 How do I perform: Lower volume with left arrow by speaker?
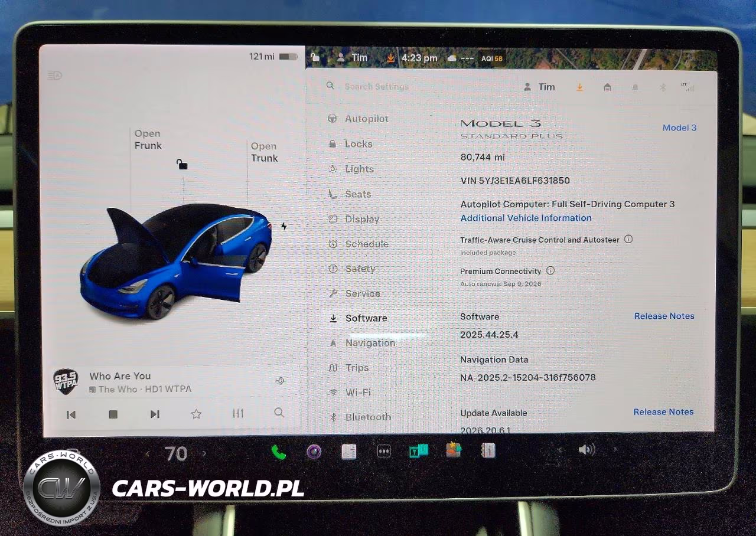pos(560,450)
